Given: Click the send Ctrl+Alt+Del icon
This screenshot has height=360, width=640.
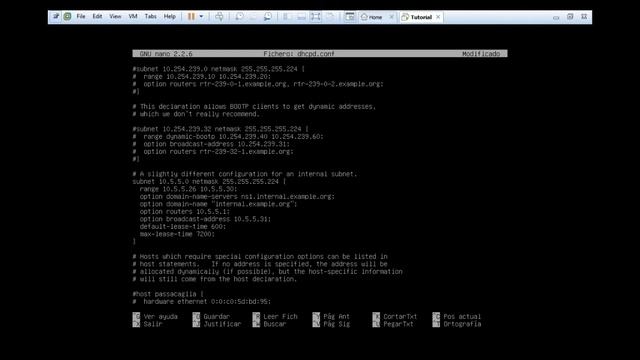Looking at the screenshot, I should click(219, 17).
